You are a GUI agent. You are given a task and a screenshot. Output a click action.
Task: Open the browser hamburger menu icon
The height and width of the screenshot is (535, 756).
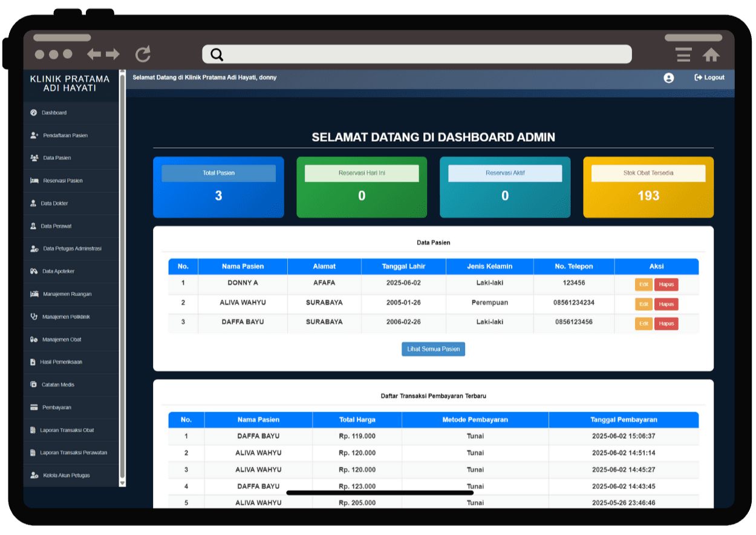click(x=683, y=54)
